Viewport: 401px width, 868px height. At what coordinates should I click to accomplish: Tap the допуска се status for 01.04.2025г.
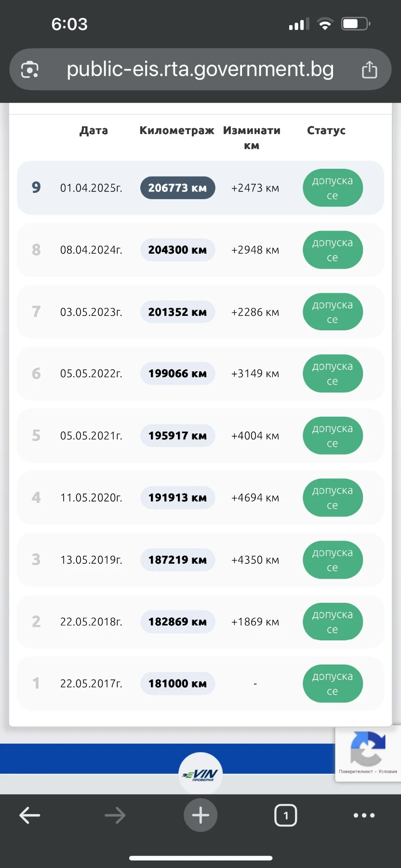tap(333, 188)
